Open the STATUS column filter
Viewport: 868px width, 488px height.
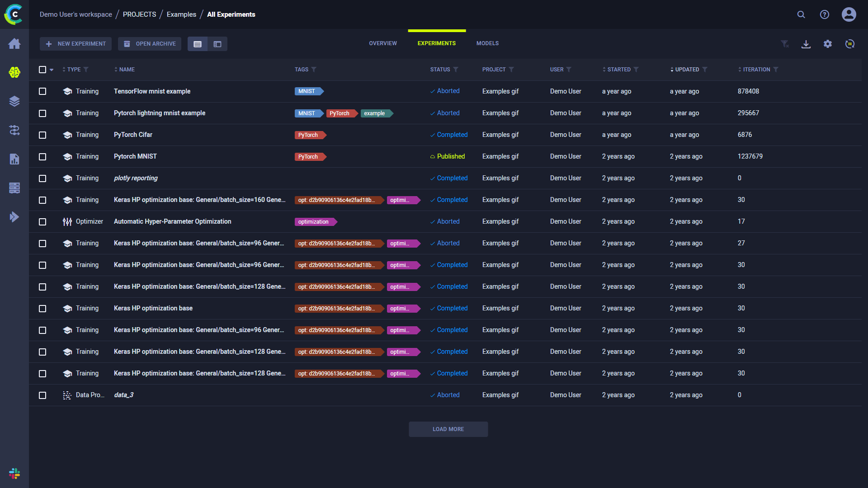456,70
